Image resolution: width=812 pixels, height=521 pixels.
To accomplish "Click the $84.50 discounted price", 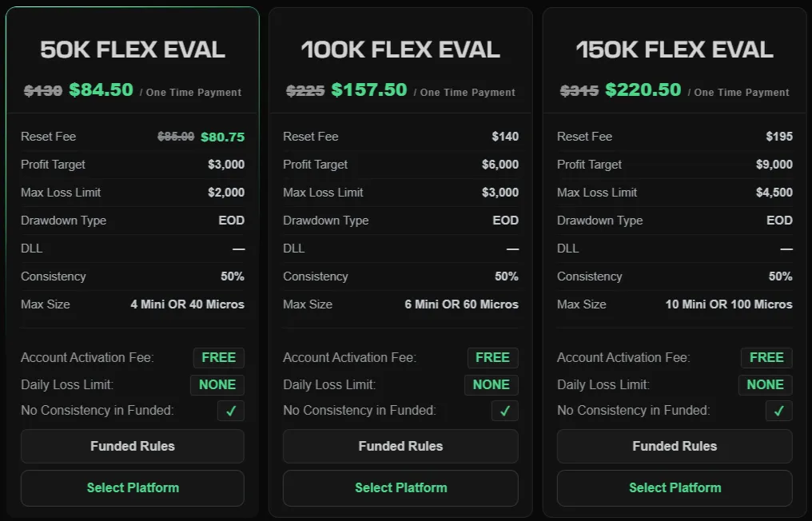I will (101, 89).
